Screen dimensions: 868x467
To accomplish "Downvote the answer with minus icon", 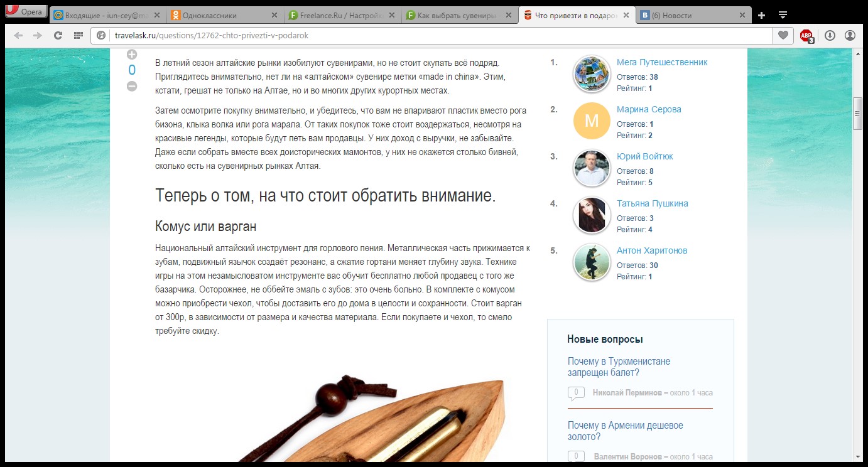I will coord(132,86).
